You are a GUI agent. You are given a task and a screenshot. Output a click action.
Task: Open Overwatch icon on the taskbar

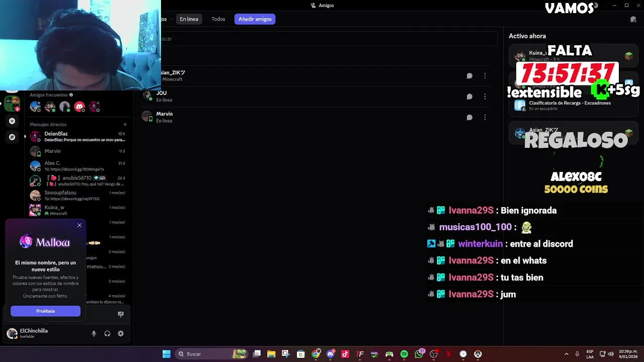478,354
